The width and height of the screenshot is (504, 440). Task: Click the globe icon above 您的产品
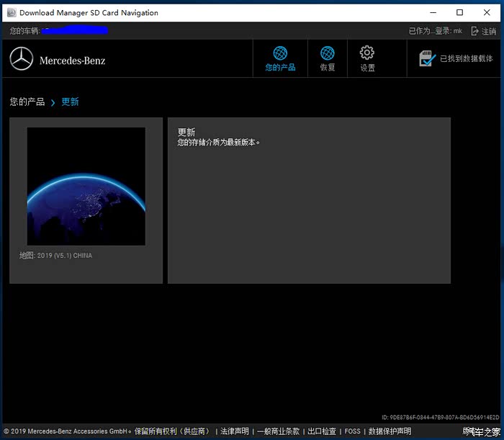(x=280, y=53)
